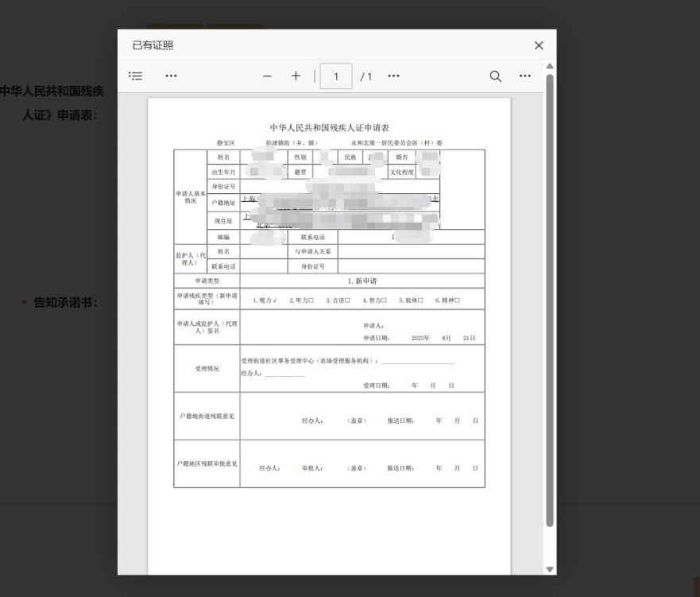Viewport: 700px width, 597px height.
Task: Click the 已有证照 dialog title
Action: pos(153,45)
